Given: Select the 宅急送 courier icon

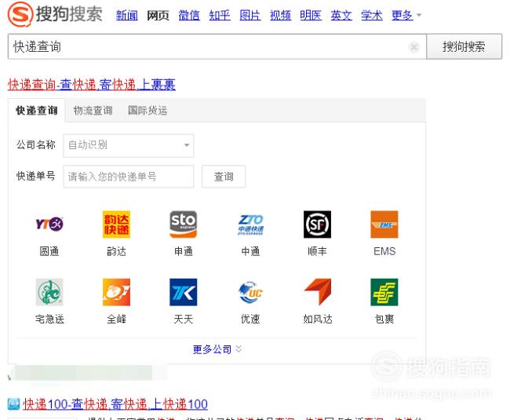Looking at the screenshot, I should pyautogui.click(x=49, y=292).
